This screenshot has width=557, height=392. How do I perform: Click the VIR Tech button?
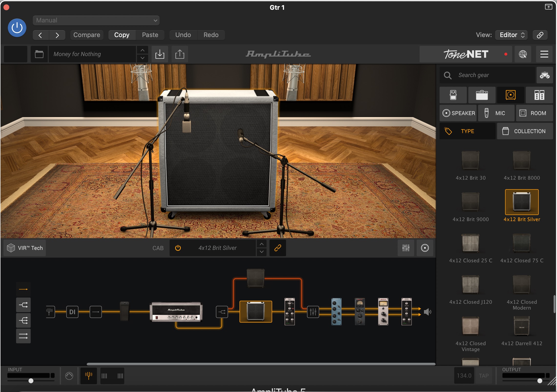coord(25,248)
